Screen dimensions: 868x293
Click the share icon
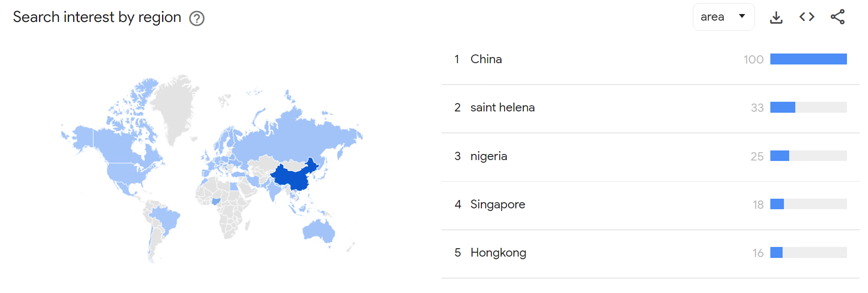[837, 17]
